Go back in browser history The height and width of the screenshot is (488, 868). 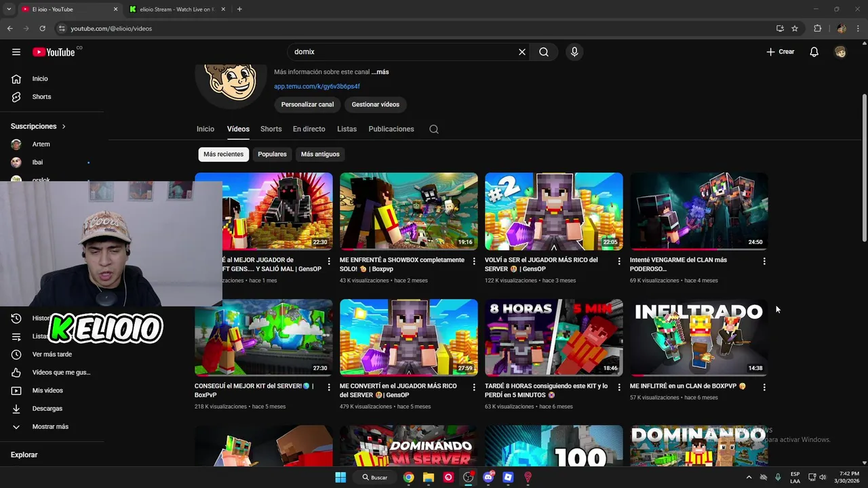9,28
